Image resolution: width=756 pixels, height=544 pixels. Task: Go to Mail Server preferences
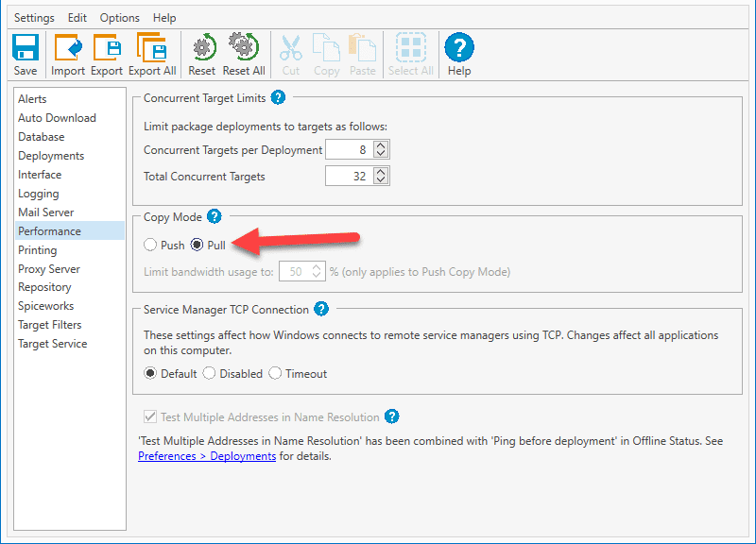(x=69, y=212)
